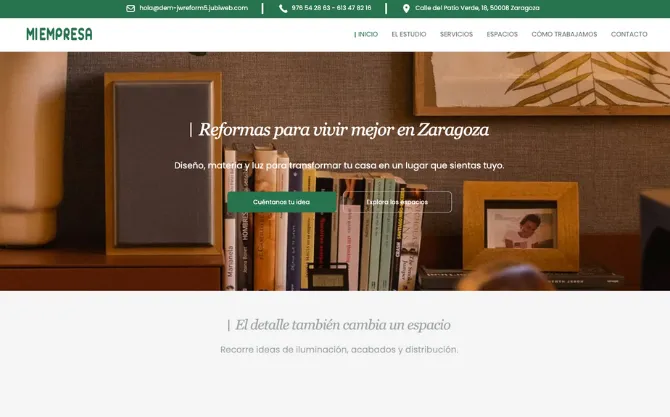Open EL ESTUDIO menu item
The width and height of the screenshot is (670, 417).
pos(408,34)
